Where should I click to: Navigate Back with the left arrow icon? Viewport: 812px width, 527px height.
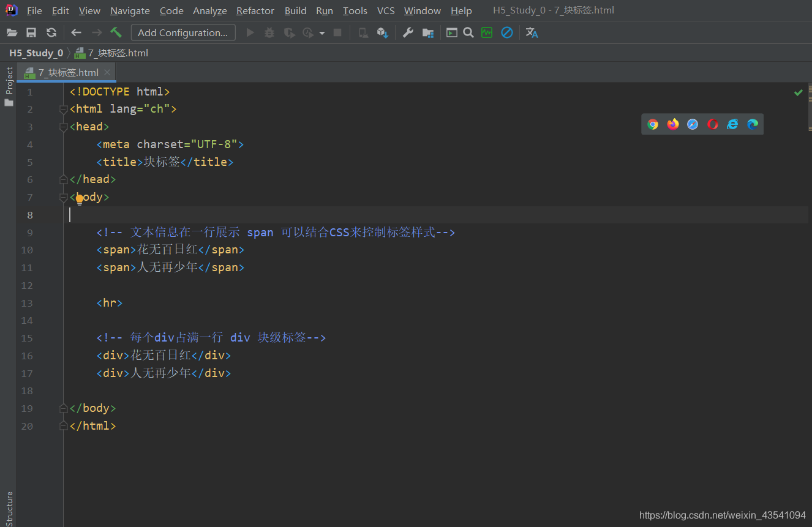pos(76,32)
